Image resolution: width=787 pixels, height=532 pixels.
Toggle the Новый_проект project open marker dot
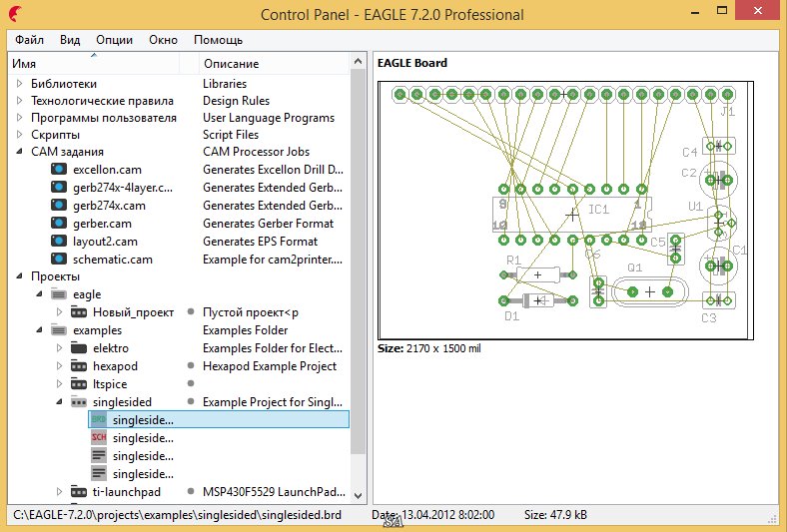point(190,312)
